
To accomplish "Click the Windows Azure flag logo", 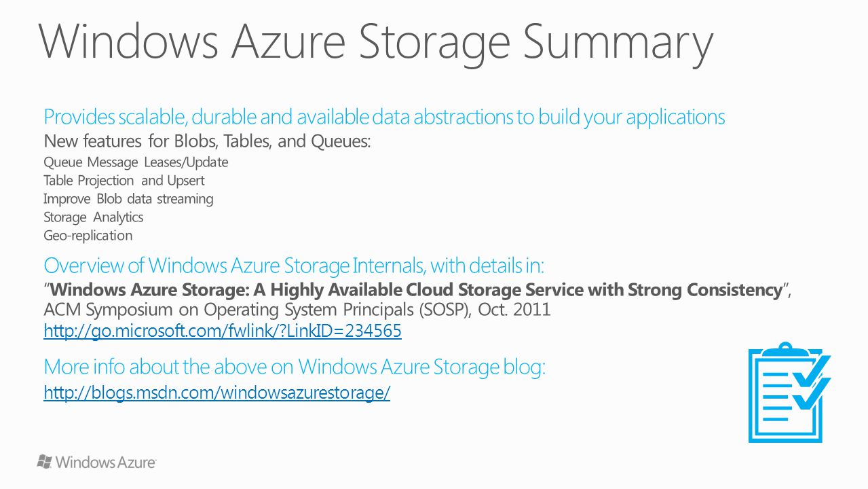I will (45, 462).
